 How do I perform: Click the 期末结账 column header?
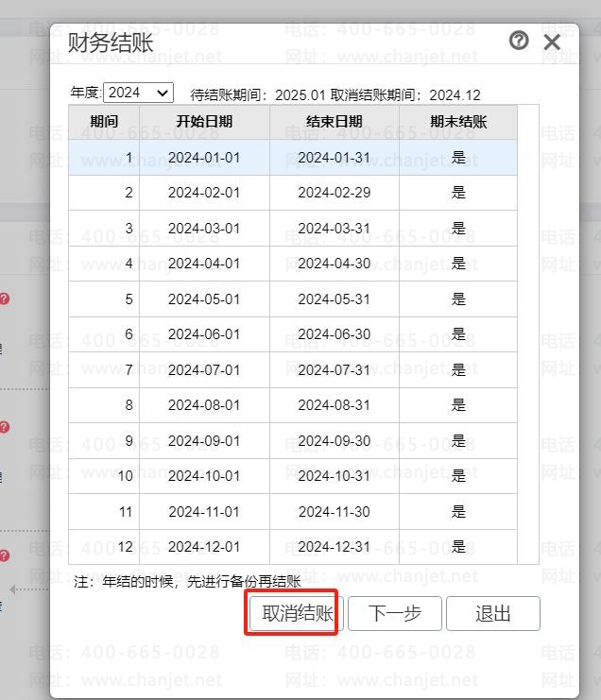point(458,122)
